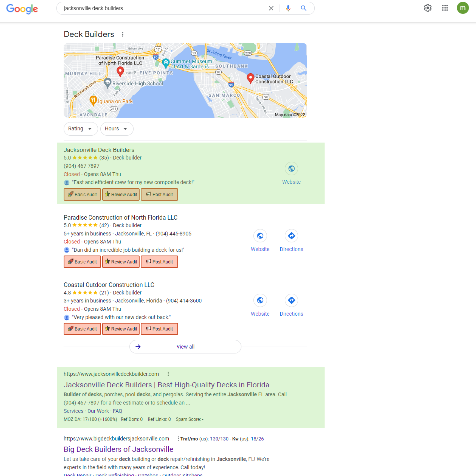This screenshot has width=476, height=476.
Task: Run Review Audit for Jacksonville Deck Builders
Action: coord(121,194)
